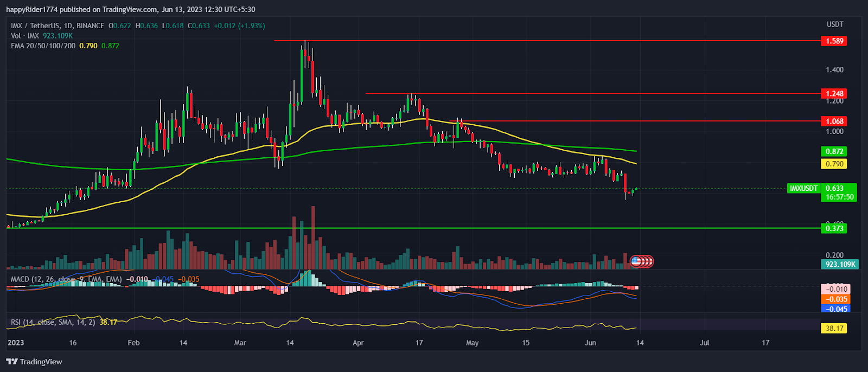
Task: Click the Feb label on time axis
Action: click(x=133, y=343)
